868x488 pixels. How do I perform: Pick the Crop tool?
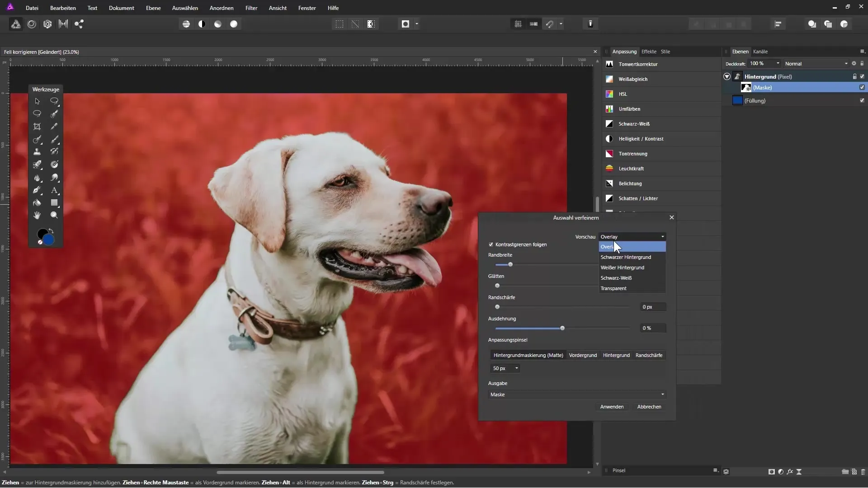click(37, 127)
